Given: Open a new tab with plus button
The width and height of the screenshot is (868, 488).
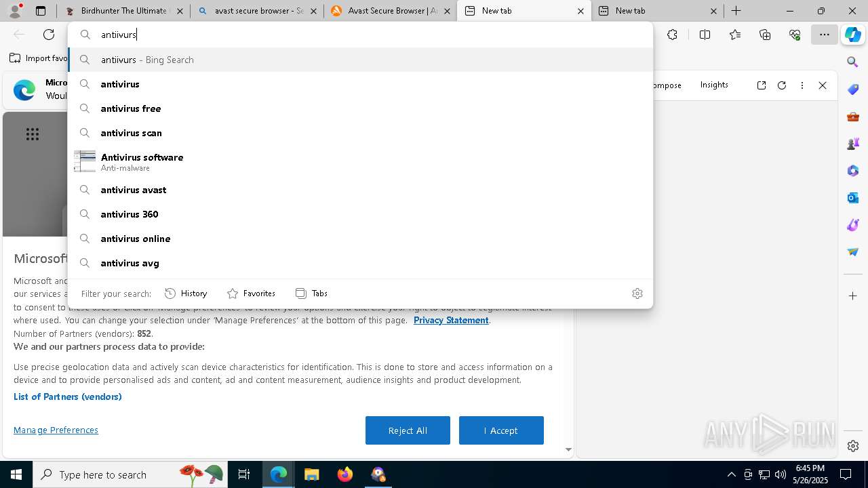Looking at the screenshot, I should (x=736, y=11).
